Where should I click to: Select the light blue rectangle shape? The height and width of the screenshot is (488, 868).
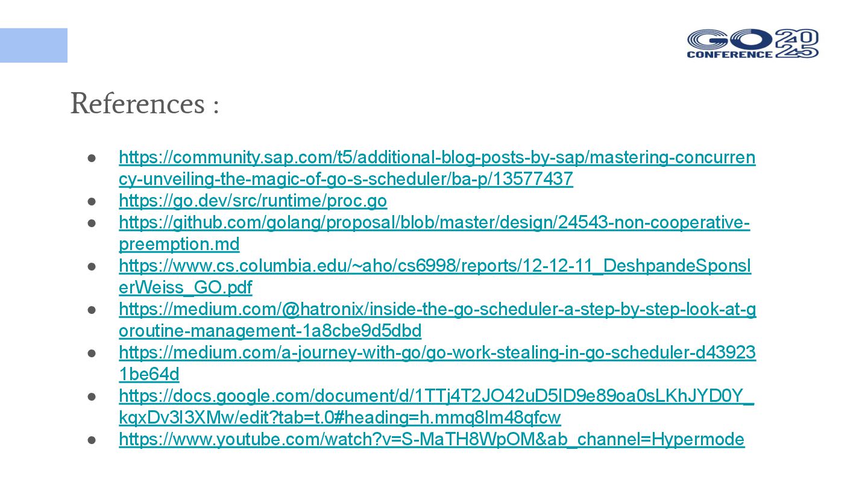tap(34, 45)
